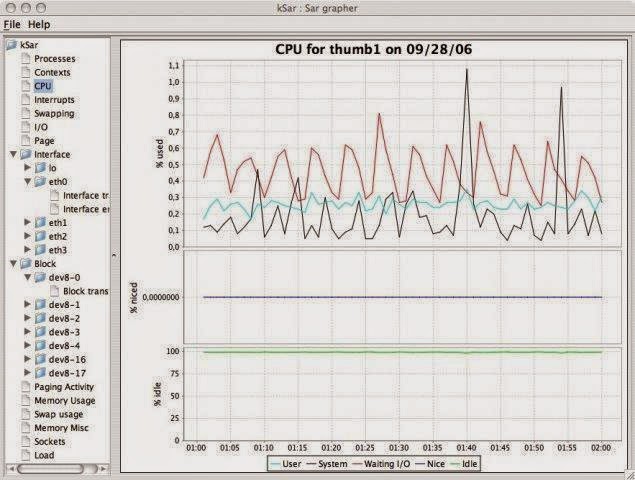The width and height of the screenshot is (635, 480).
Task: Click the Waiting I/O legend color
Action: tap(356, 464)
